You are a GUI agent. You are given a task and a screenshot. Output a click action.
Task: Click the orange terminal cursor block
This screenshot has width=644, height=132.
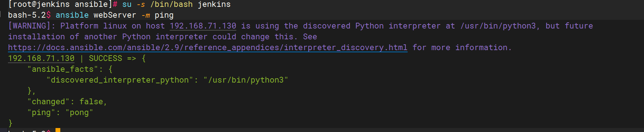(x=58, y=130)
